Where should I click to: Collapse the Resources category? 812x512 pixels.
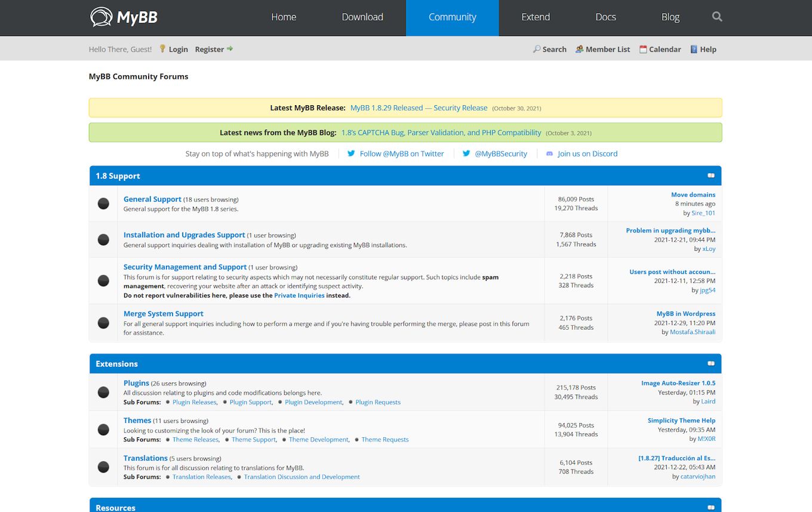click(x=711, y=507)
